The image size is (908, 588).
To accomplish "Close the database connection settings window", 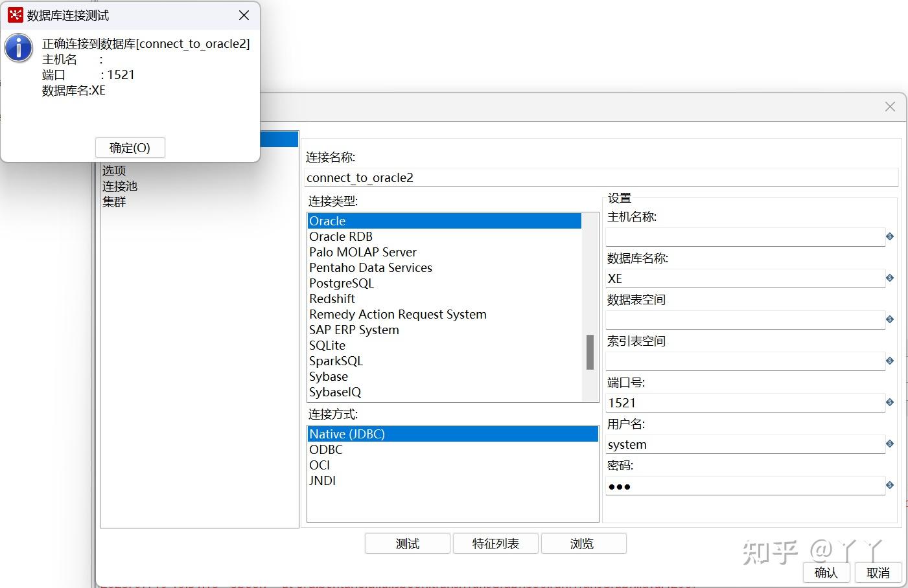I will [890, 106].
